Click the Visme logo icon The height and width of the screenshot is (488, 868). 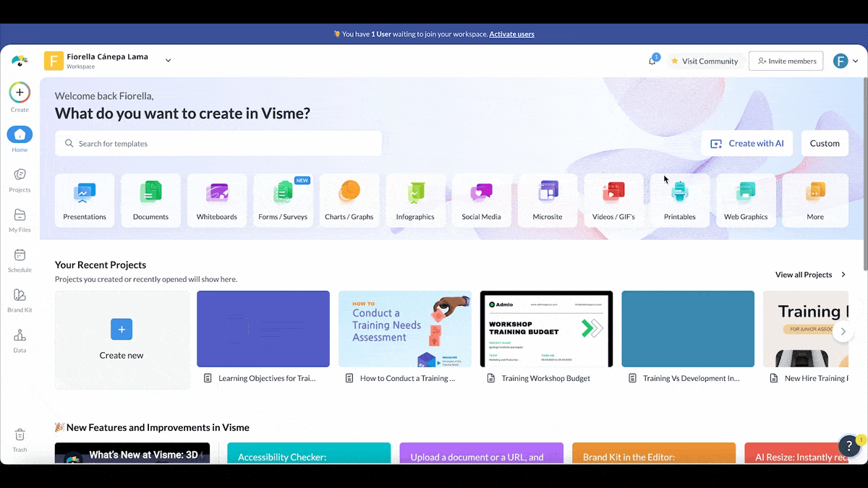click(x=20, y=61)
